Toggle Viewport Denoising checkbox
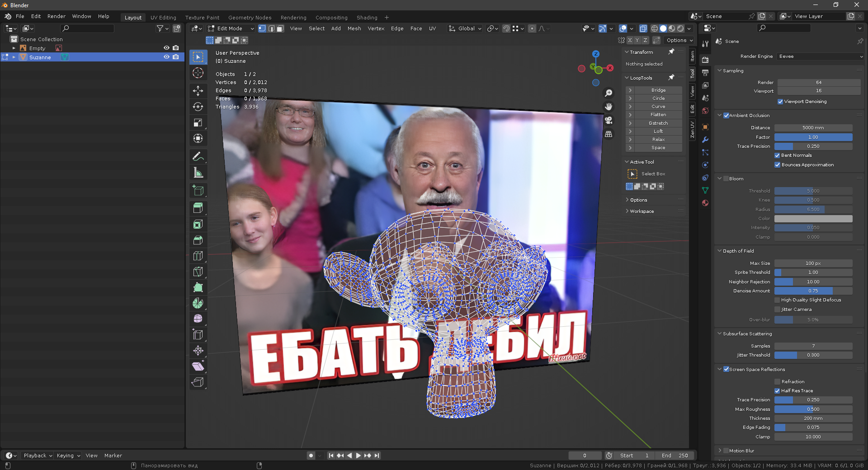Image resolution: width=868 pixels, height=470 pixels. coord(780,102)
